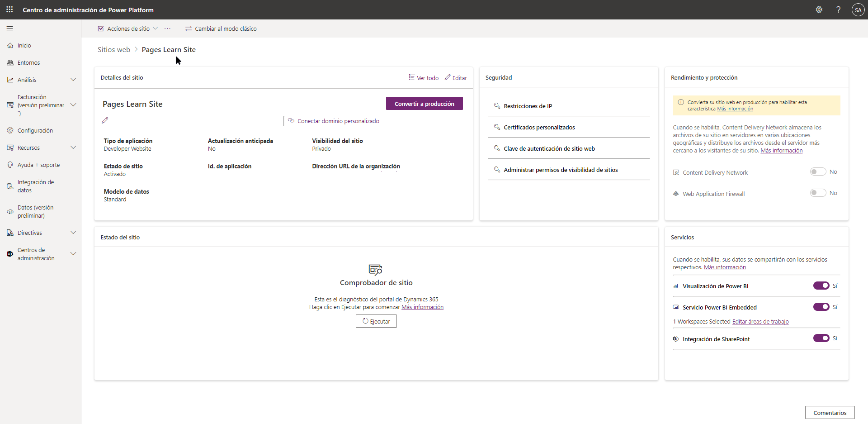Click the Inicio home icon
Image resolution: width=868 pixels, height=424 pixels.
[x=10, y=45]
